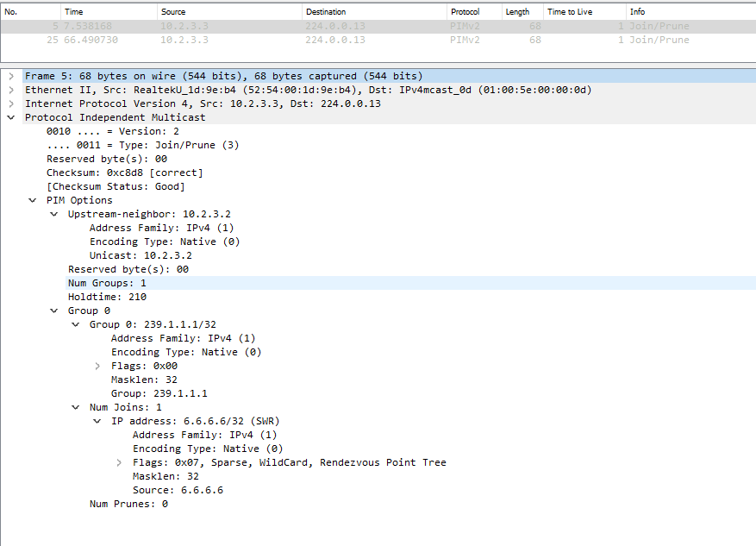Collapse the Upstream-neighbor 10.2.3.2 node
The width and height of the screenshot is (756, 546).
tap(54, 214)
